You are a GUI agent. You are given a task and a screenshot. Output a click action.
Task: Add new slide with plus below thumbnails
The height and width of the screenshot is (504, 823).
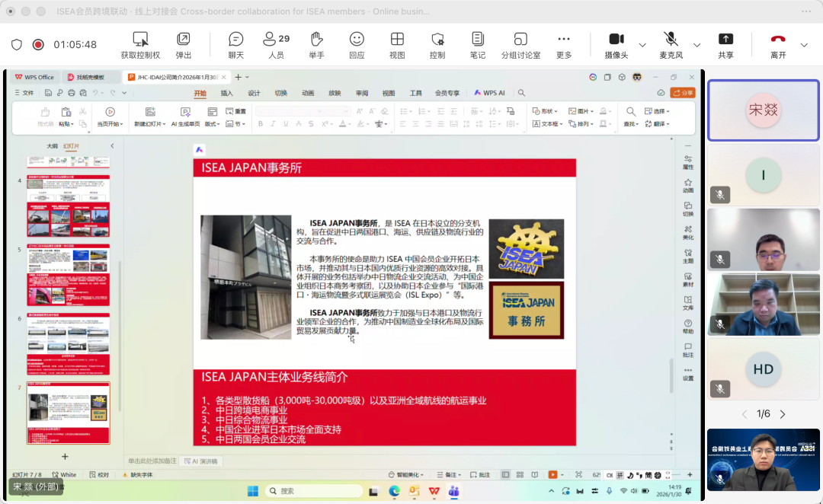coord(65,456)
